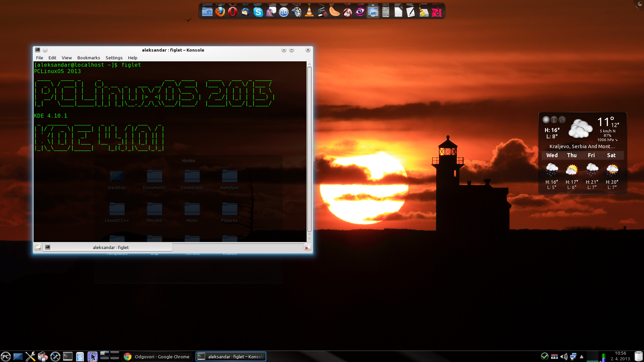
Task: Open Opera browser from the dock
Action: click(x=233, y=12)
